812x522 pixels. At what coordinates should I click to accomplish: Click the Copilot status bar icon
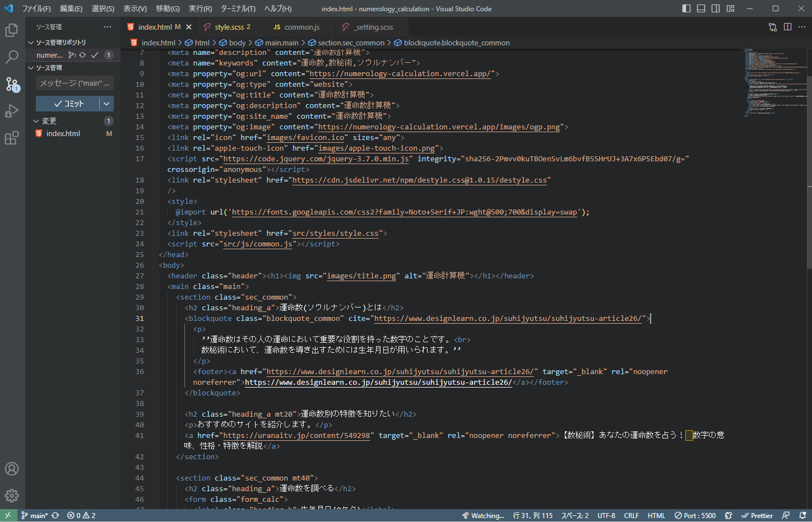coord(729,515)
